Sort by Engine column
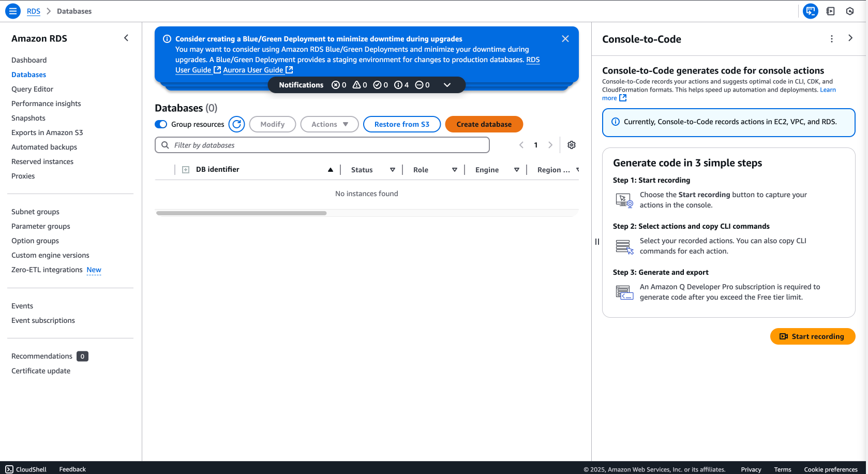This screenshot has height=474, width=868. 517,170
